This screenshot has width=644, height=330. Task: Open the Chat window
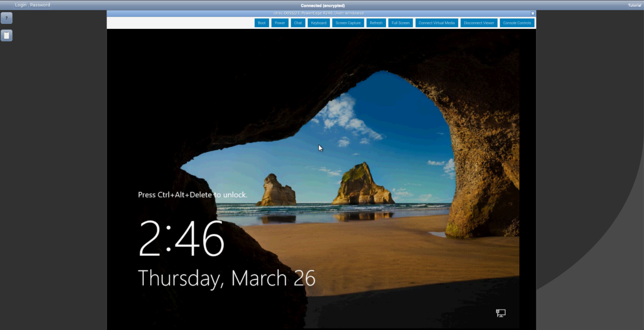[298, 23]
